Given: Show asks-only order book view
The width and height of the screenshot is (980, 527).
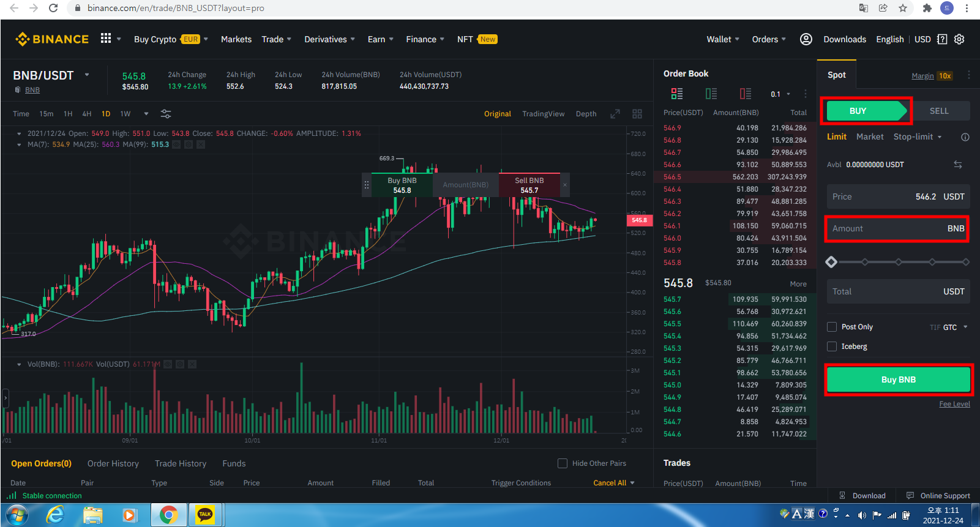Looking at the screenshot, I should pos(746,94).
